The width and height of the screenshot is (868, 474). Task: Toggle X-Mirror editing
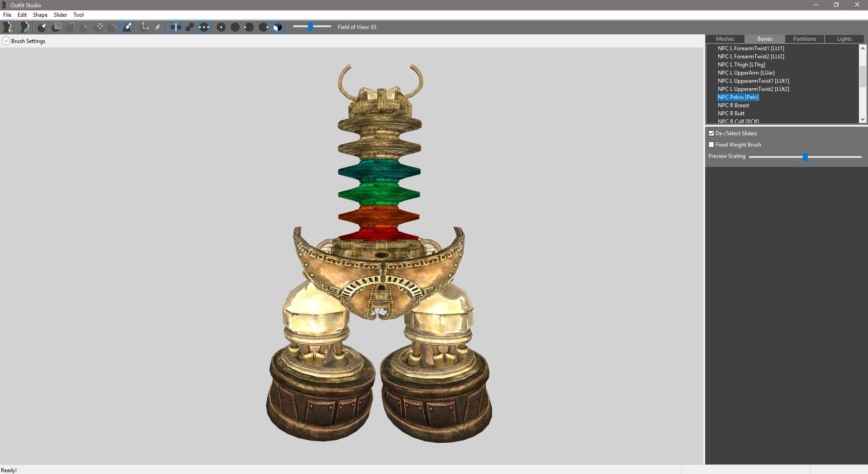click(x=175, y=27)
